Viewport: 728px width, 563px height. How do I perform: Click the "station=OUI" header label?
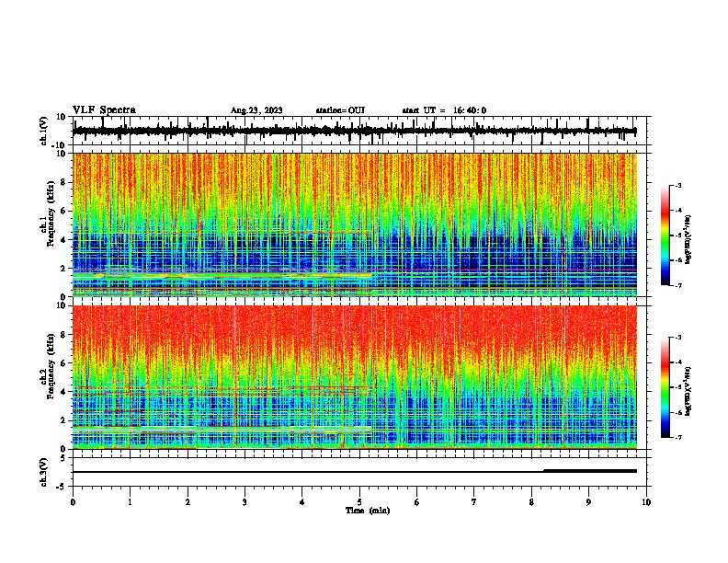coord(340,110)
